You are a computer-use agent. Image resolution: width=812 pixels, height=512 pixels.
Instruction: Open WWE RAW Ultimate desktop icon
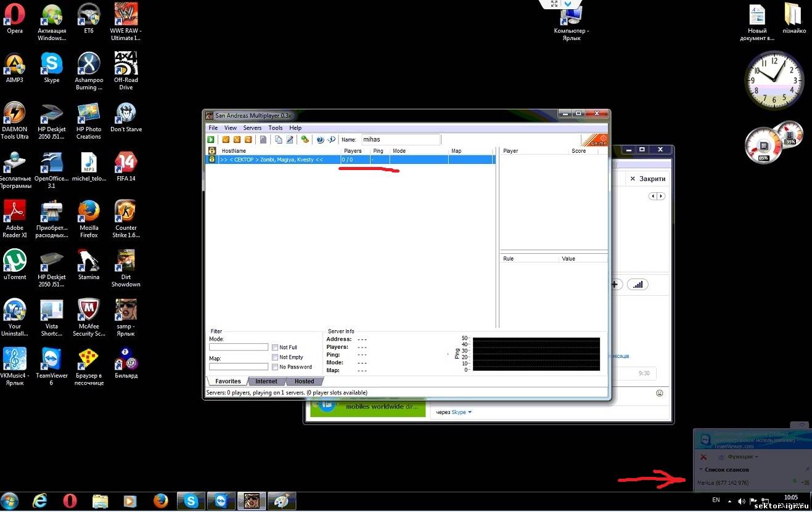(x=126, y=22)
